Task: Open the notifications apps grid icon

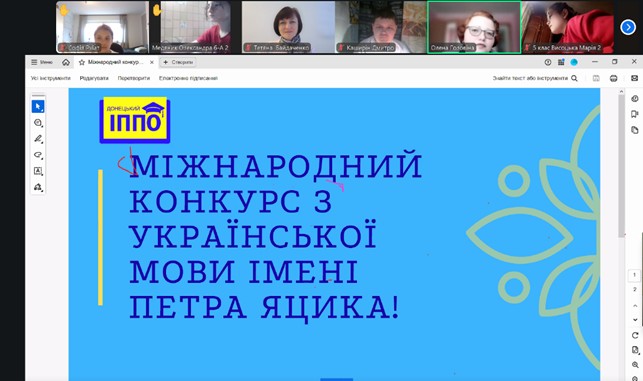Action: 561,62
